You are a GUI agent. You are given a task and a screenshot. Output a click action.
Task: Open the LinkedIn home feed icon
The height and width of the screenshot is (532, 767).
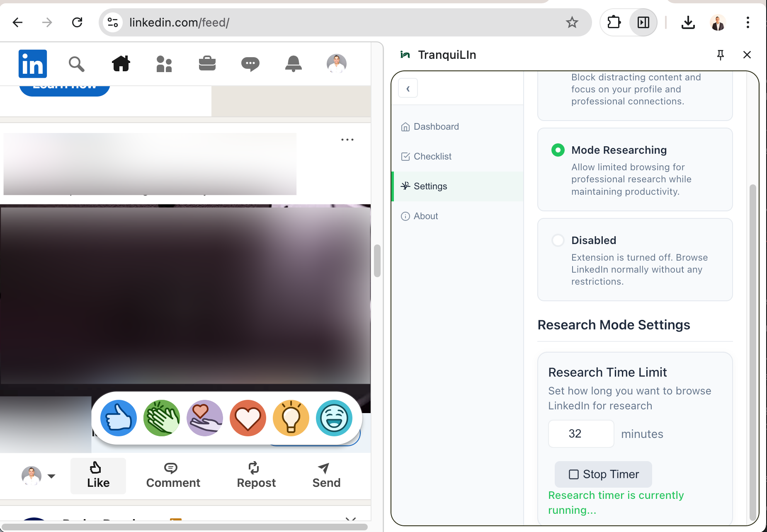pos(120,63)
